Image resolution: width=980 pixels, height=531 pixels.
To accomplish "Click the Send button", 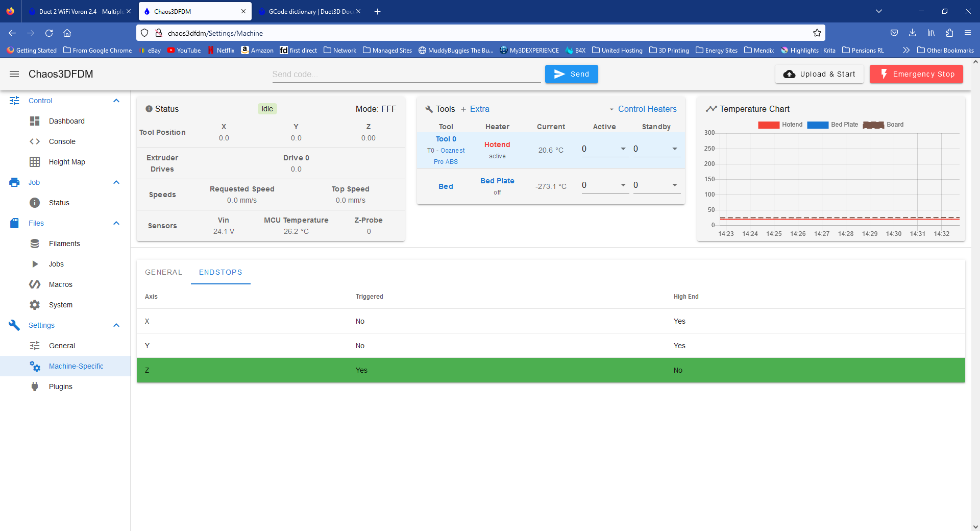I will (x=571, y=74).
